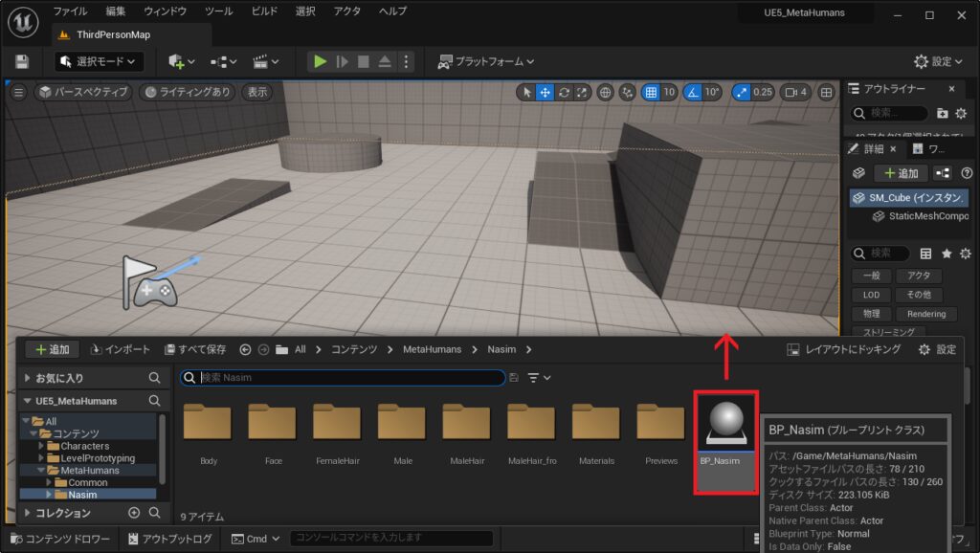Start play-in-editor with green play button
The image size is (980, 553).
click(320, 61)
